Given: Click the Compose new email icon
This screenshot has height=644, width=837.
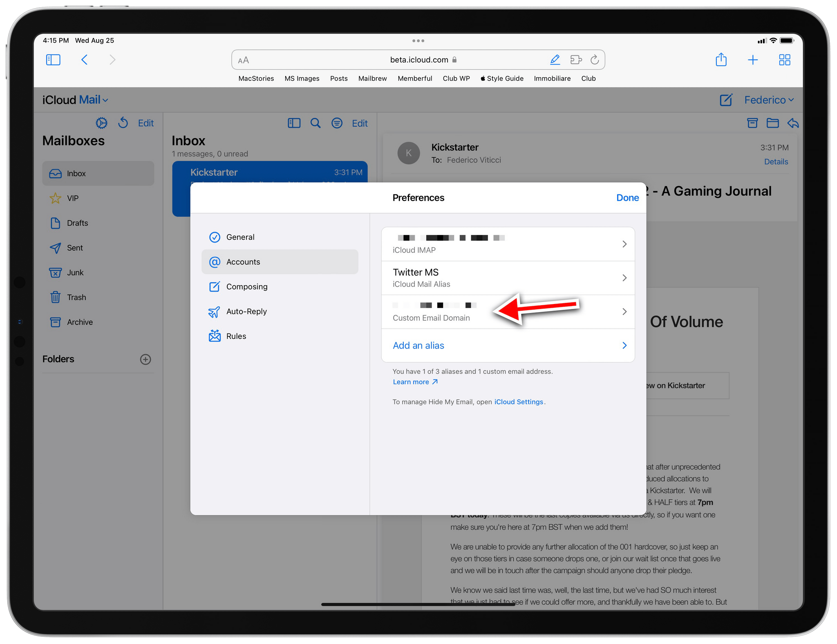Looking at the screenshot, I should click(x=725, y=99).
